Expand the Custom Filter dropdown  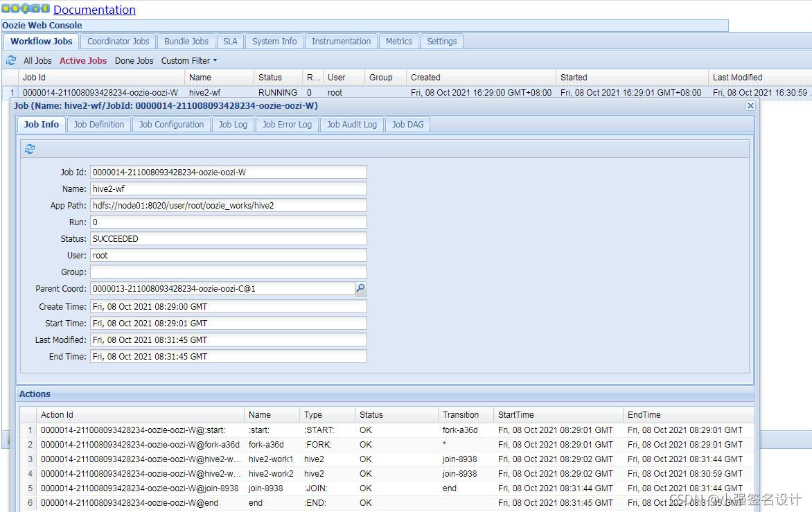pyautogui.click(x=189, y=60)
